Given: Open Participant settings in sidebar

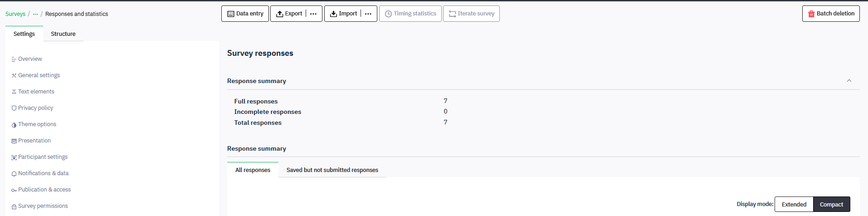Looking at the screenshot, I should click(x=43, y=157).
